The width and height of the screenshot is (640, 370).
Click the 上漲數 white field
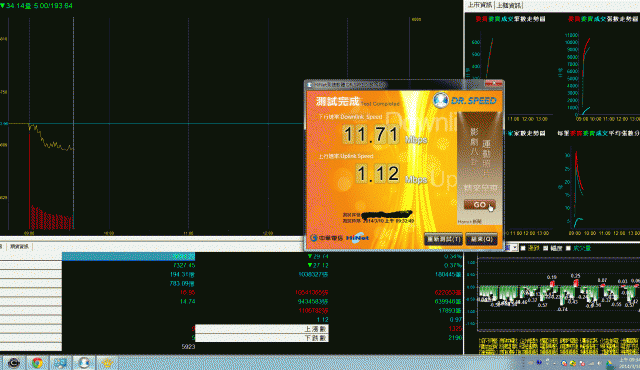261,328
